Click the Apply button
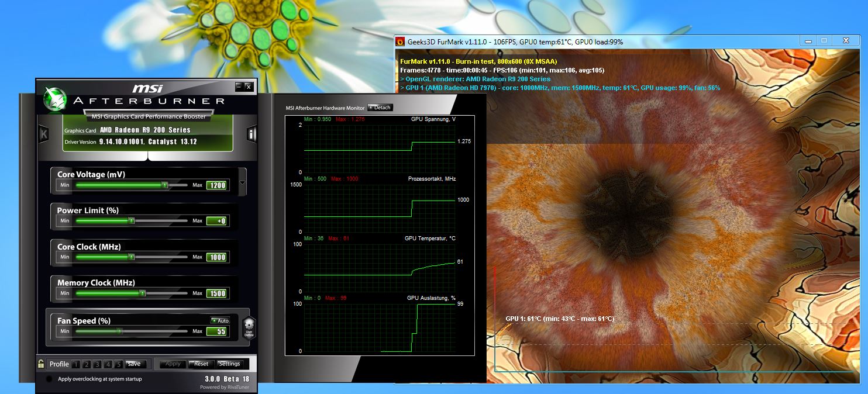The height and width of the screenshot is (394, 868). pyautogui.click(x=173, y=364)
